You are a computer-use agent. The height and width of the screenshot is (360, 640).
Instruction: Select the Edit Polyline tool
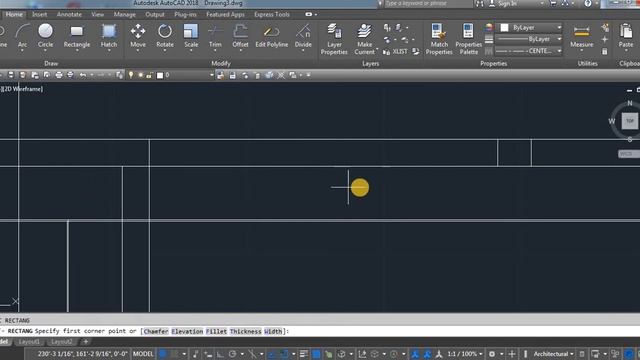(271, 37)
